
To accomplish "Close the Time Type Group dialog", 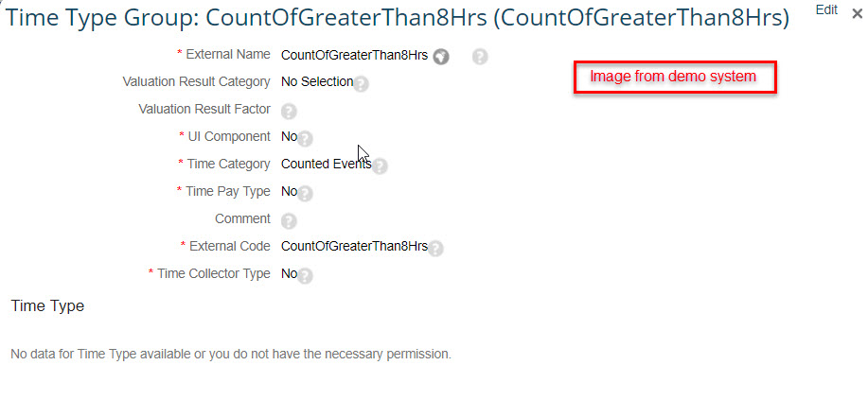I will pyautogui.click(x=857, y=14).
